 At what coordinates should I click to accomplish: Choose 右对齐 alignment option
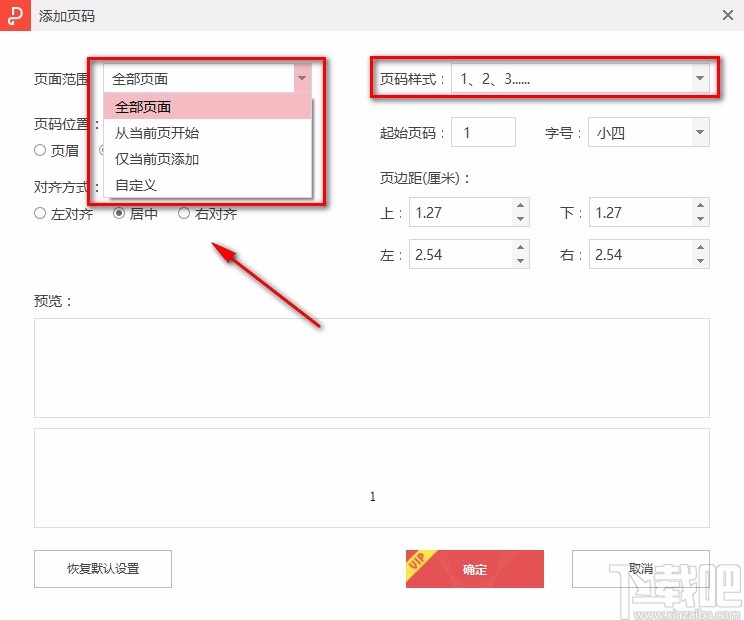184,213
